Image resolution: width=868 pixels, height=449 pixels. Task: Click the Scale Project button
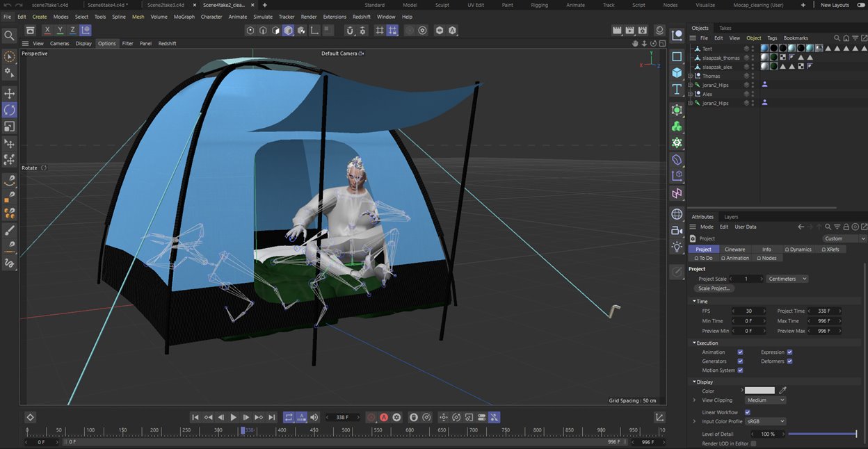(714, 288)
